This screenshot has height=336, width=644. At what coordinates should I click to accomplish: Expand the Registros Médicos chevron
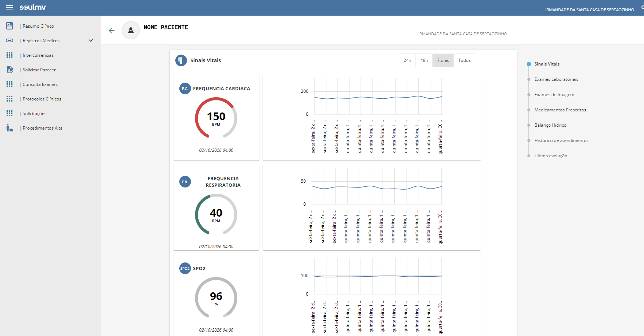(x=91, y=40)
